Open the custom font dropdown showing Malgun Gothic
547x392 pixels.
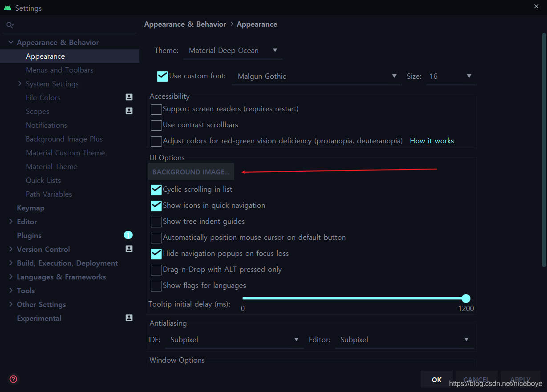tap(317, 77)
